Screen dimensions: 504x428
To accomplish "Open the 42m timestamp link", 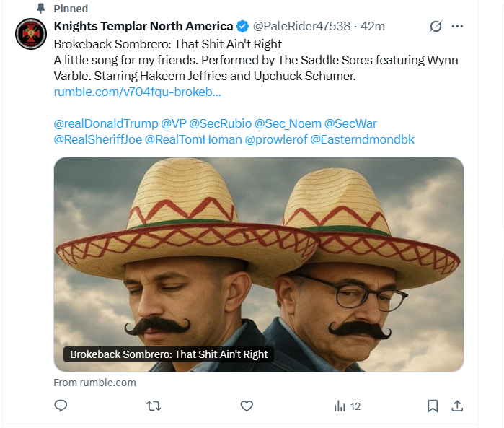I will point(373,27).
